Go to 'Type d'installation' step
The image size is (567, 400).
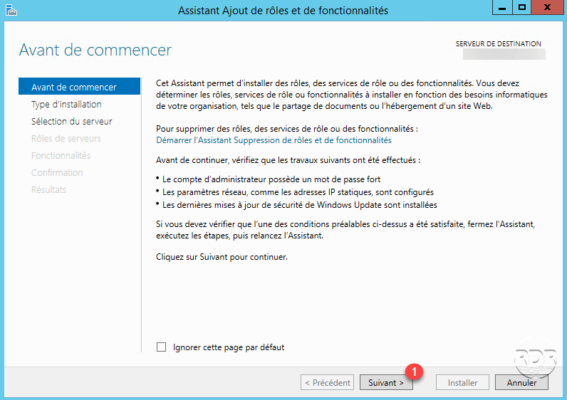coord(66,105)
